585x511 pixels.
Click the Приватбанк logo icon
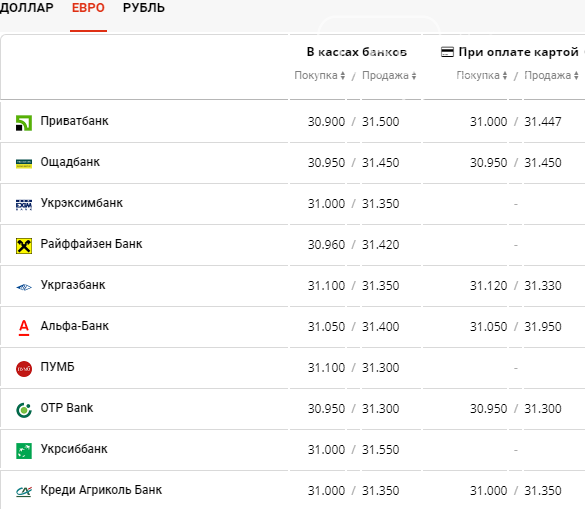coord(24,123)
